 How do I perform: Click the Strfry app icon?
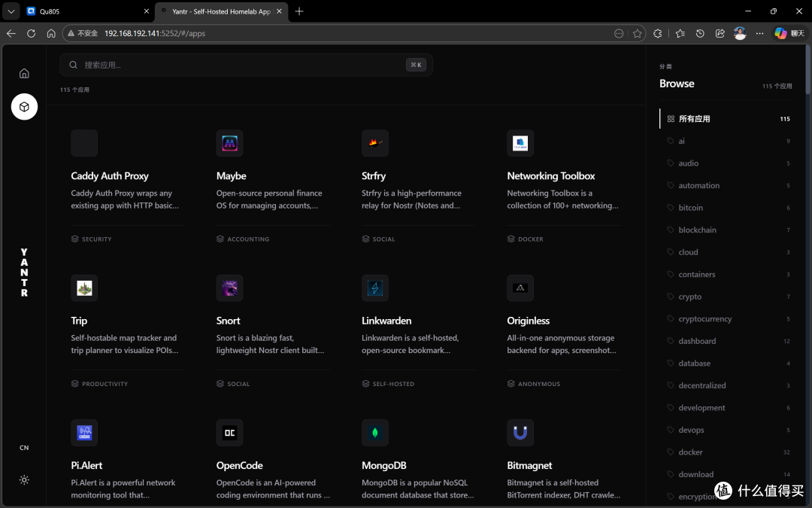tap(375, 143)
